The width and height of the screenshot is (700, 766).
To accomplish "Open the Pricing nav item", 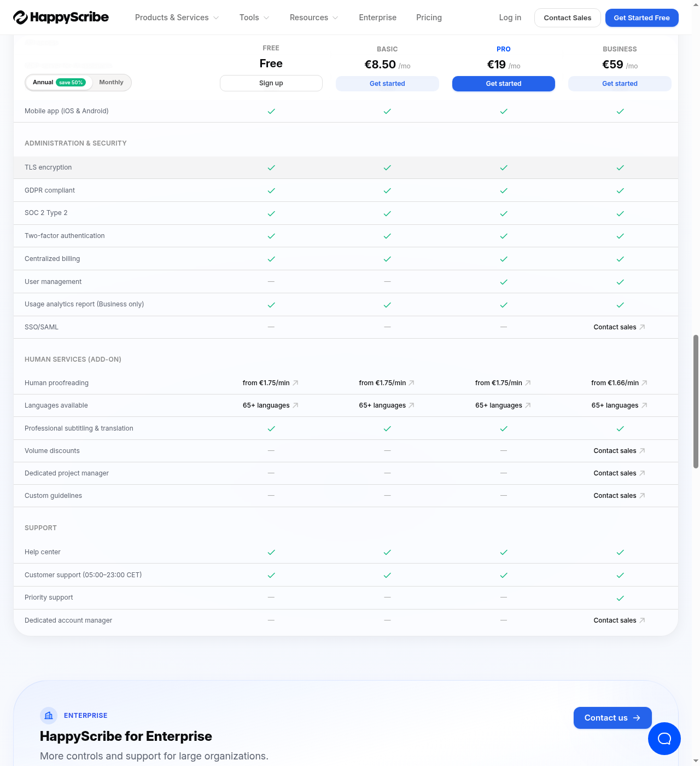I will 429,18.
